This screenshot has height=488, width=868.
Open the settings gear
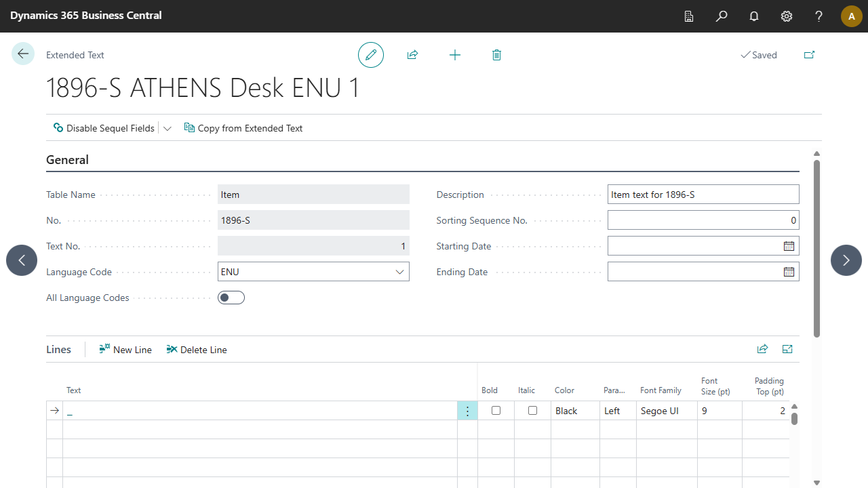coord(787,16)
